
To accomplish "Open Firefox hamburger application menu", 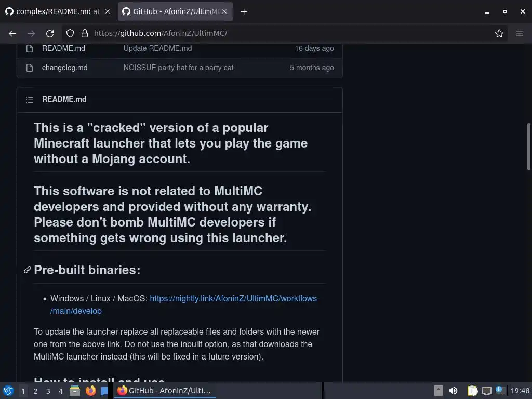I will (520, 33).
